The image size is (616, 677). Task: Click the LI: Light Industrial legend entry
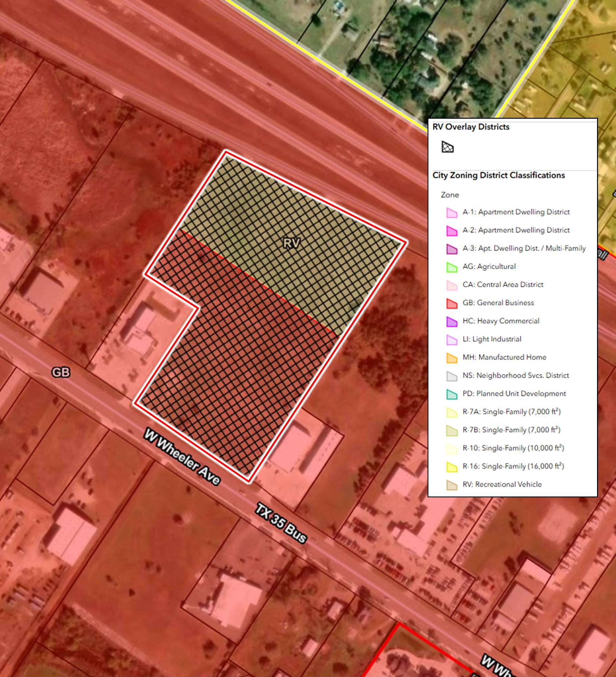tap(492, 339)
